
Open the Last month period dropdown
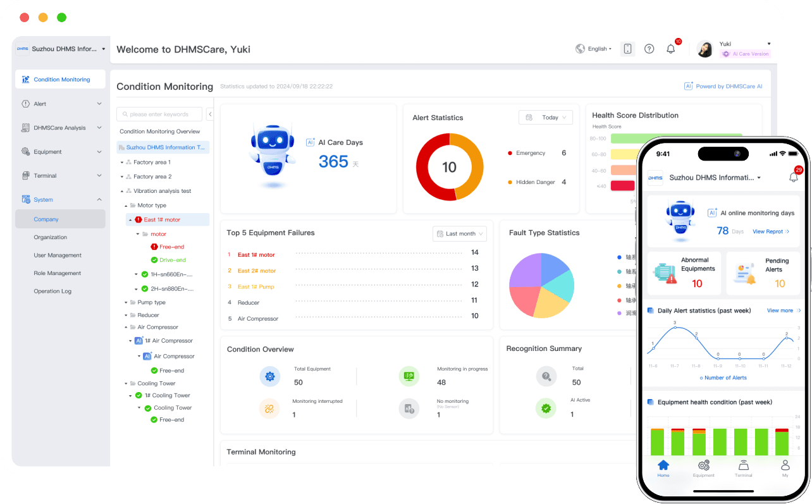pos(460,233)
